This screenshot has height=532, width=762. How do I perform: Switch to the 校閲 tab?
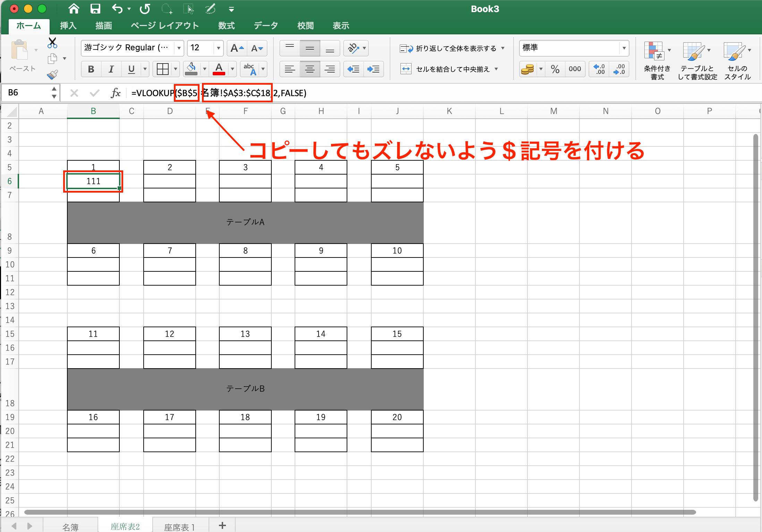tap(305, 26)
